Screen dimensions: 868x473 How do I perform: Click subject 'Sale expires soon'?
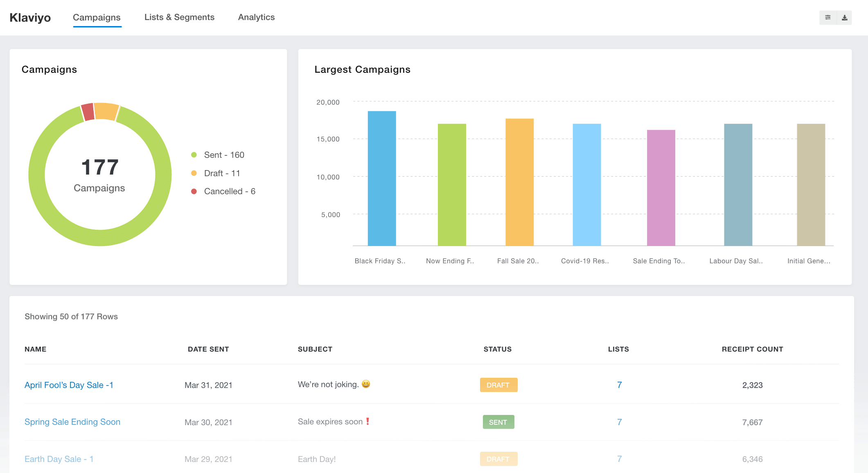330,421
